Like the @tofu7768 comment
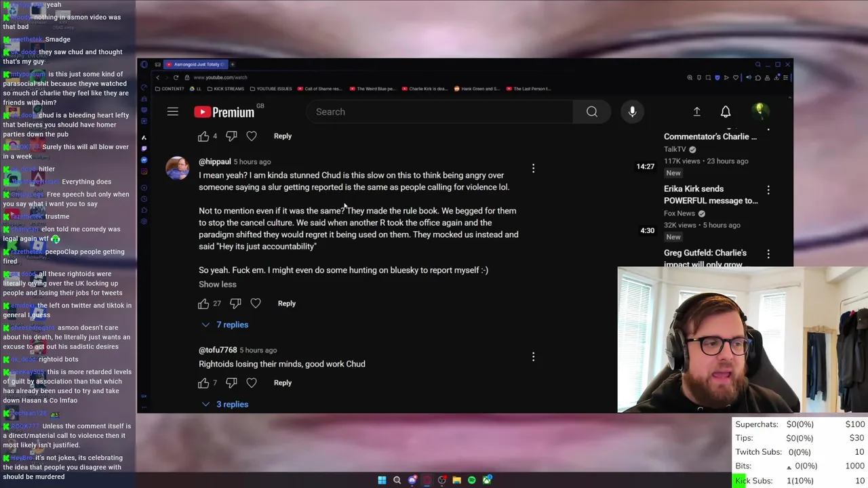This screenshot has height=488, width=868. pyautogui.click(x=203, y=383)
